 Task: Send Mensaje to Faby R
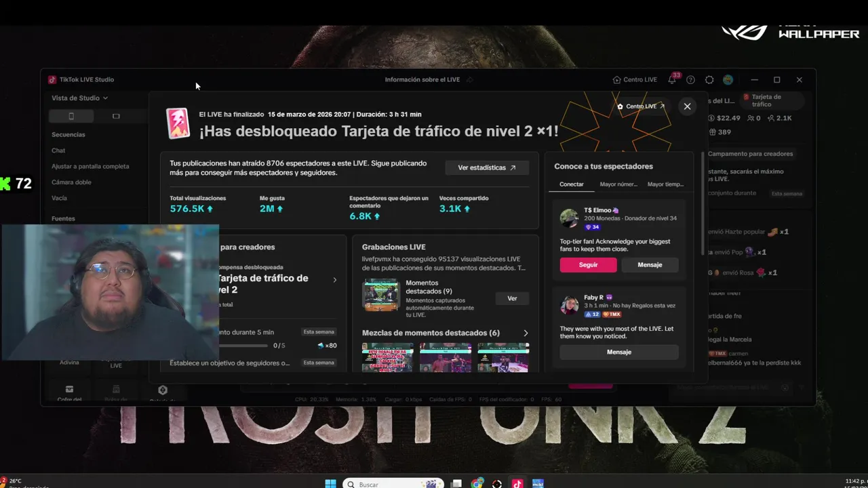619,352
